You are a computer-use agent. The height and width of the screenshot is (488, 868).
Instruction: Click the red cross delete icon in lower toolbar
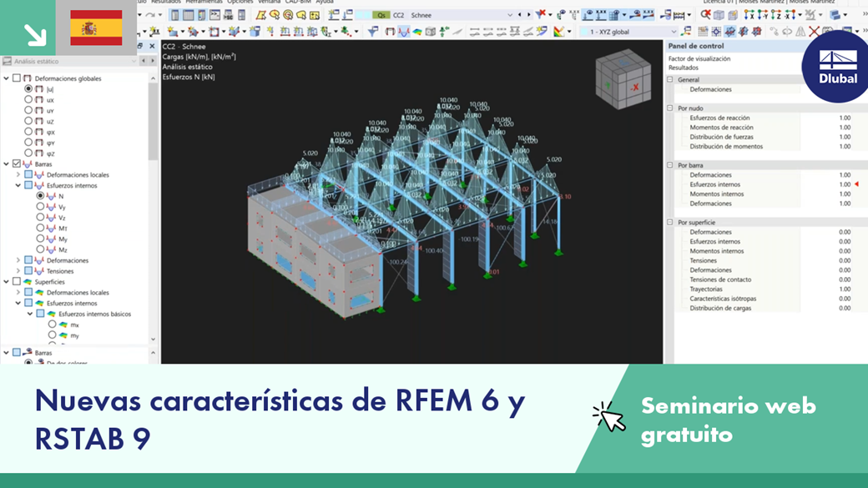point(815,32)
